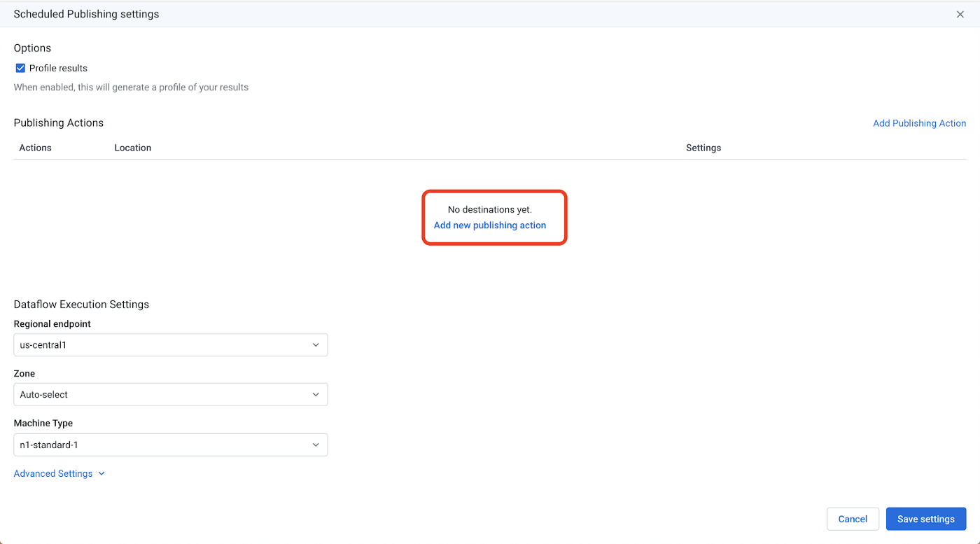This screenshot has width=980, height=544.
Task: Click Add new publishing action link
Action: 489,225
